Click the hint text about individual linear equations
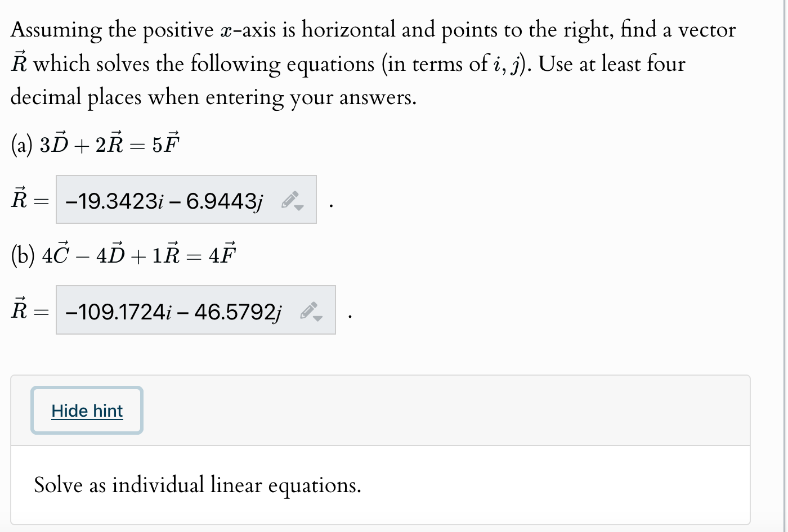The height and width of the screenshot is (532, 788). [x=198, y=485]
